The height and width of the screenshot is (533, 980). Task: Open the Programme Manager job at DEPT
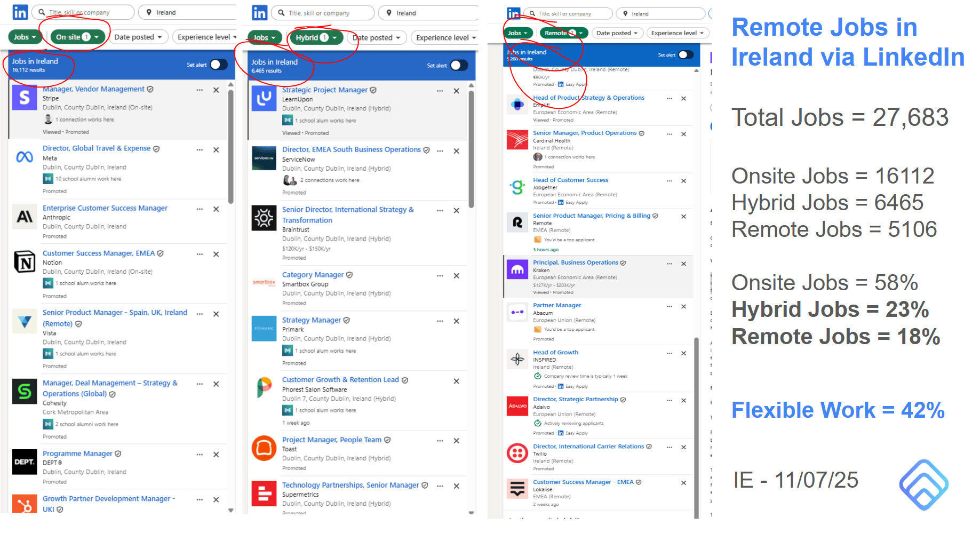(77, 454)
